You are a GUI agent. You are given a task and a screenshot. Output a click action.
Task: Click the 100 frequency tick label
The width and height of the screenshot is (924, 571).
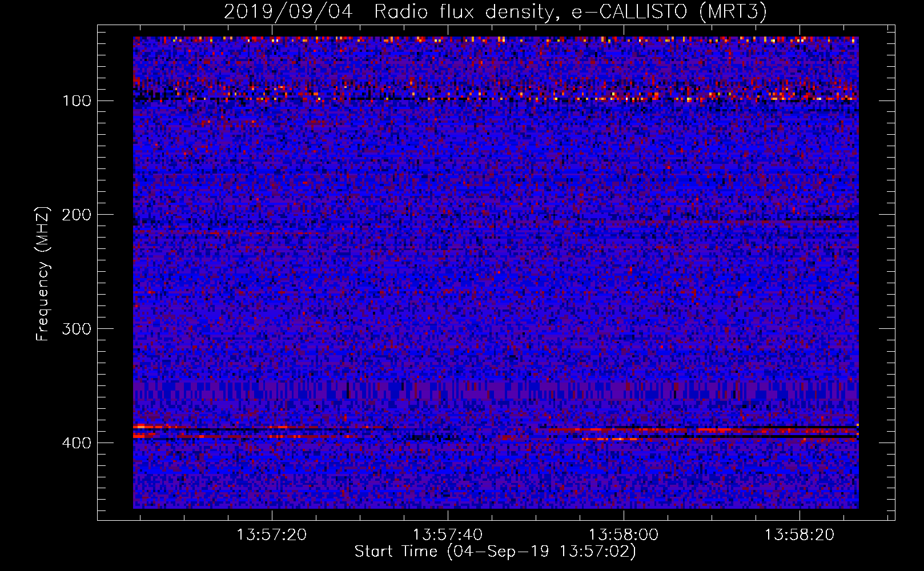77,101
